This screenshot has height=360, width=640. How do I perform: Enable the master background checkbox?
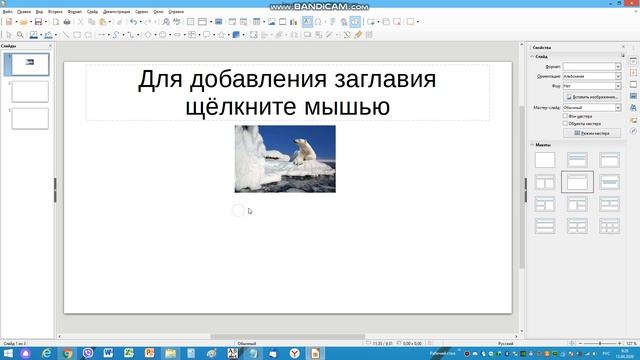(565, 116)
